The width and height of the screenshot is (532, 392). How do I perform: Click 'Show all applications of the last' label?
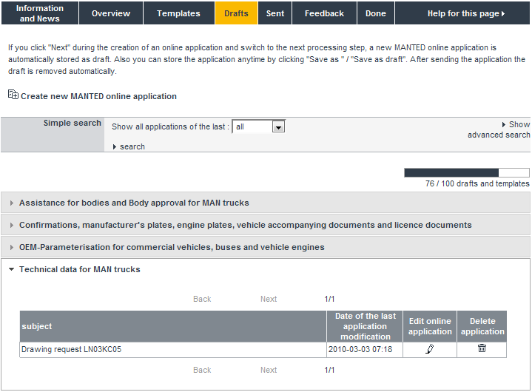pos(170,126)
